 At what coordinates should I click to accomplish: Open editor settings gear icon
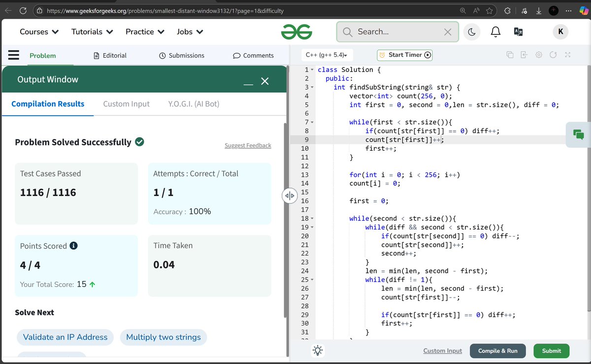point(539,55)
